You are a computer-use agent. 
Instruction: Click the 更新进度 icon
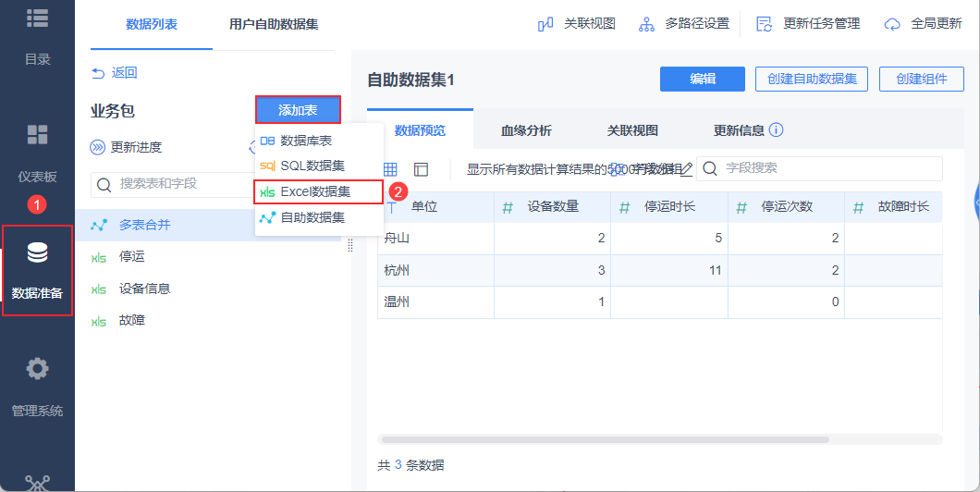(x=98, y=148)
